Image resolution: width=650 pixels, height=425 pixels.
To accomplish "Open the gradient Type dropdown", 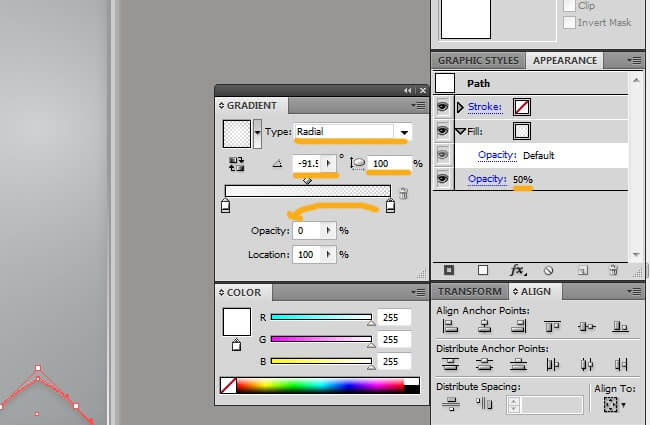I will click(x=404, y=131).
